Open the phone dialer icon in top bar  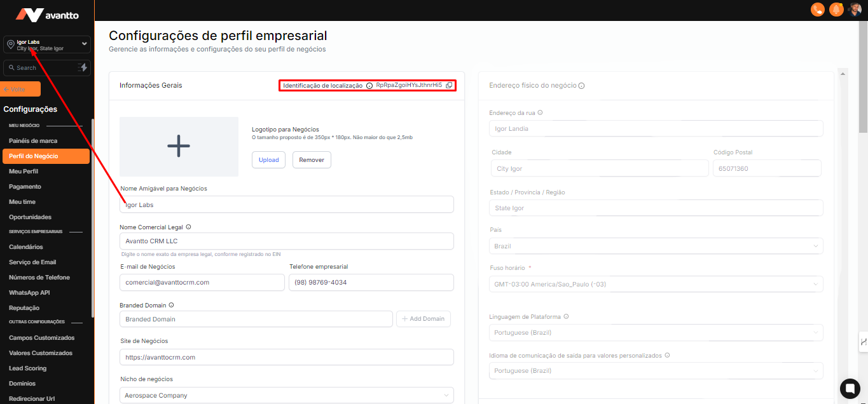click(x=817, y=10)
